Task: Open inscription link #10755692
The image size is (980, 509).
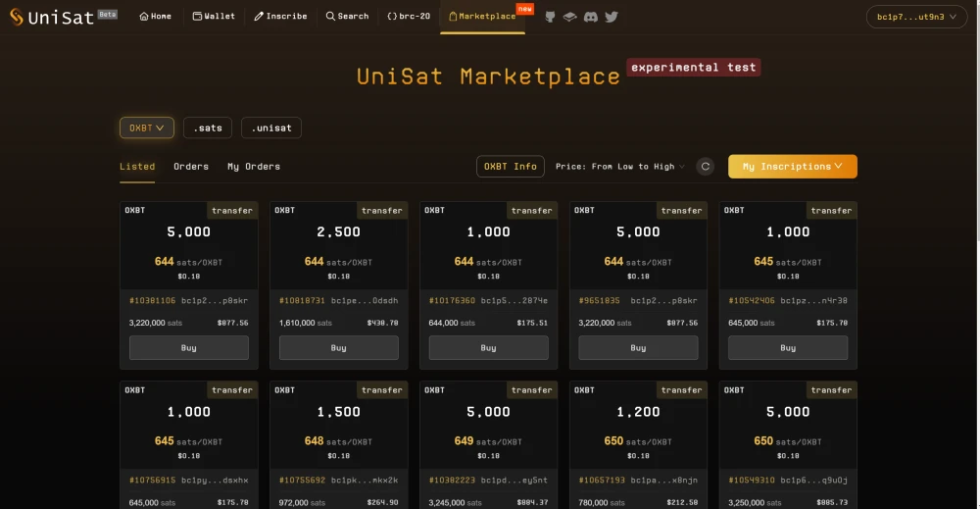Action: [303, 481]
